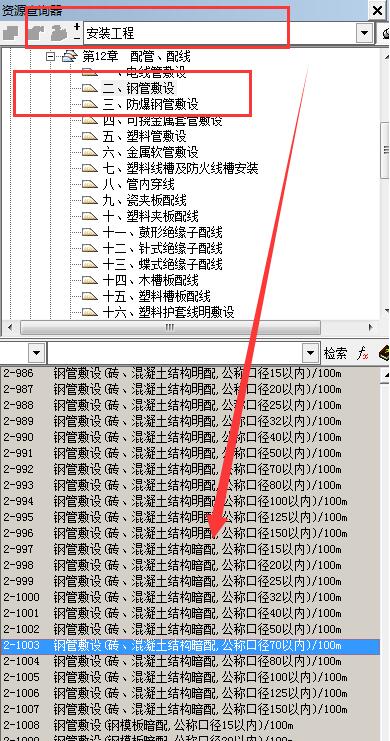
Task: Select 四、可挠金属套管敷设 tree item
Action: pyautogui.click(x=162, y=121)
